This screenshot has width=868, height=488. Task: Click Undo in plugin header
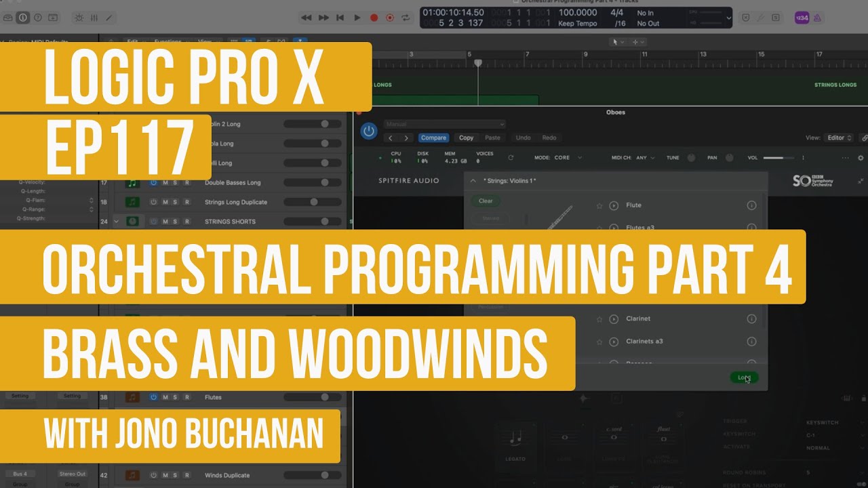click(x=524, y=138)
